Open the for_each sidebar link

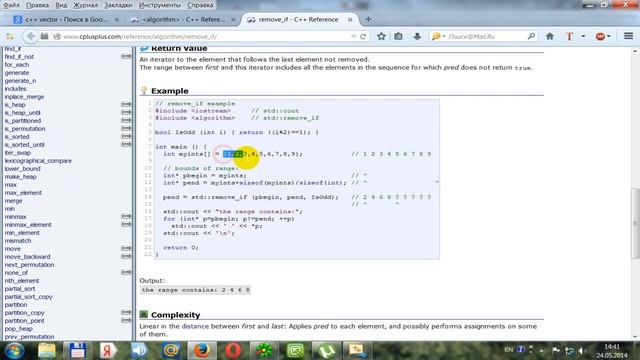point(17,64)
